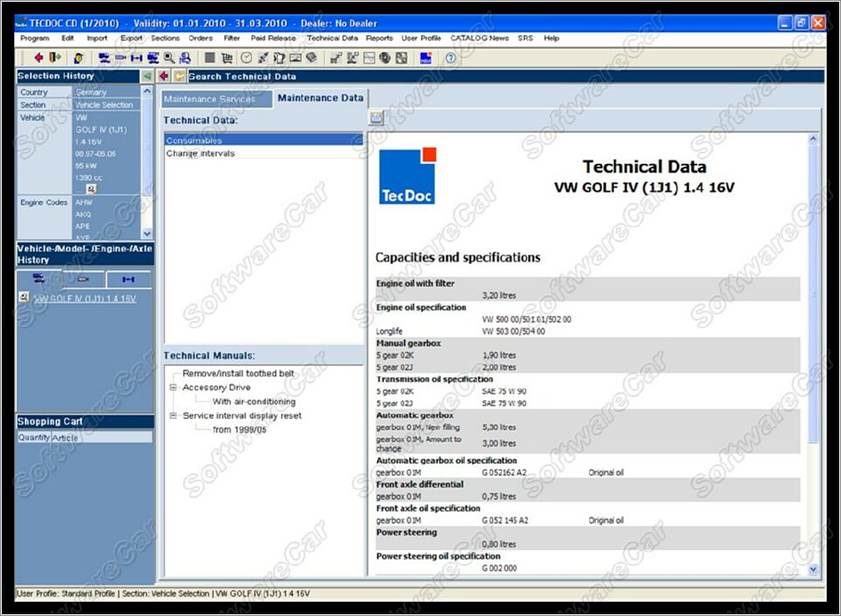Screen dimensions: 841x616
Task: Click Vehicle Selection section value
Action: [104, 105]
